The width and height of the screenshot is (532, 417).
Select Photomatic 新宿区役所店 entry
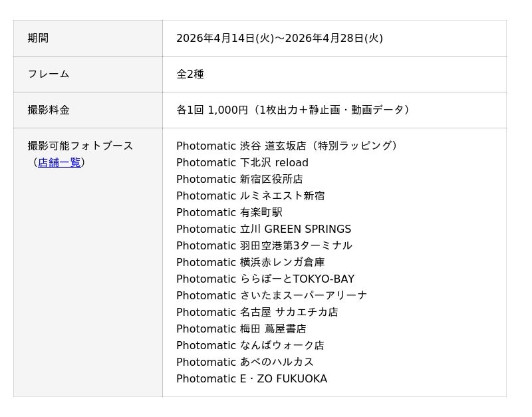coord(239,179)
